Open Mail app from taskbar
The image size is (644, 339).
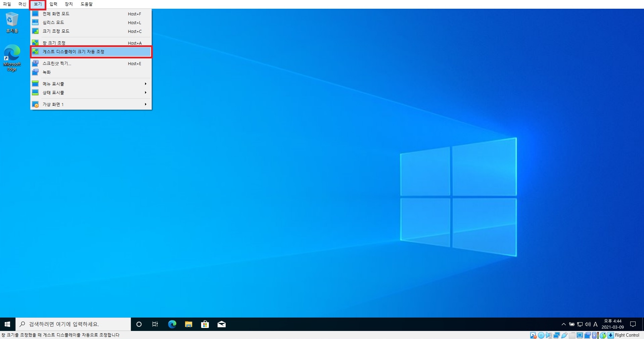click(221, 324)
